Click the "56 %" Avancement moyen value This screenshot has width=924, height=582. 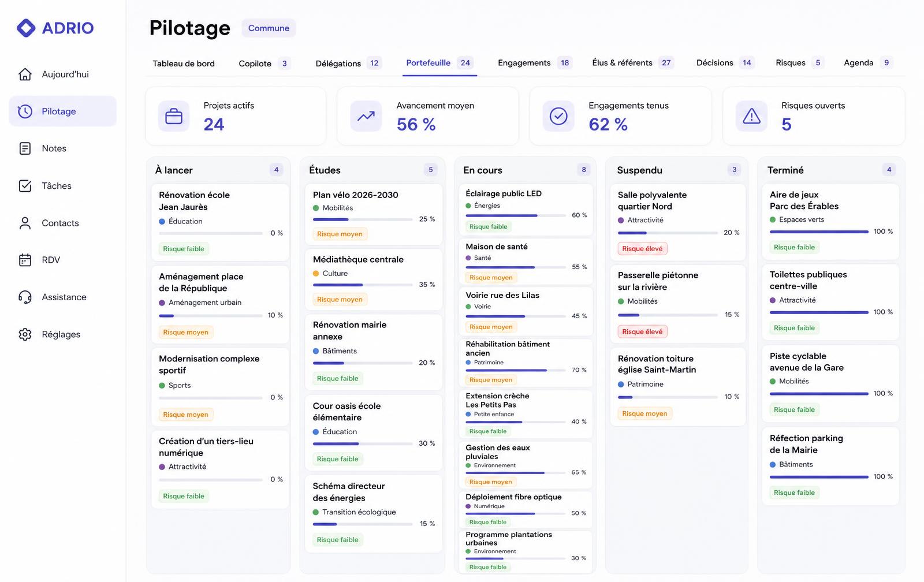[416, 125]
